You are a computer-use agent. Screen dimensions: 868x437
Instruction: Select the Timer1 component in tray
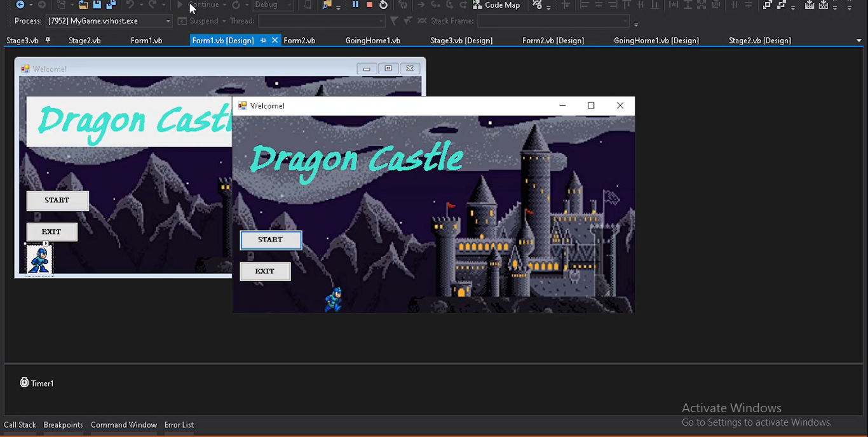pyautogui.click(x=37, y=383)
